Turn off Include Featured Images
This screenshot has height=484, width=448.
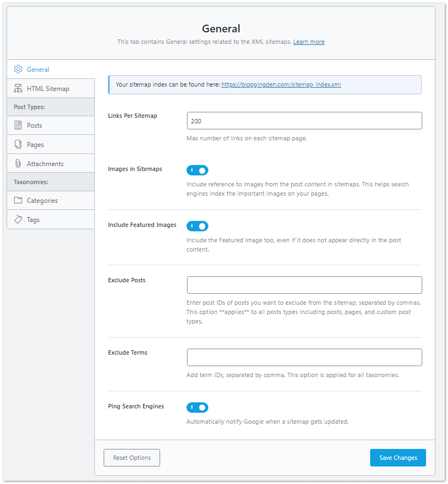pos(197,226)
